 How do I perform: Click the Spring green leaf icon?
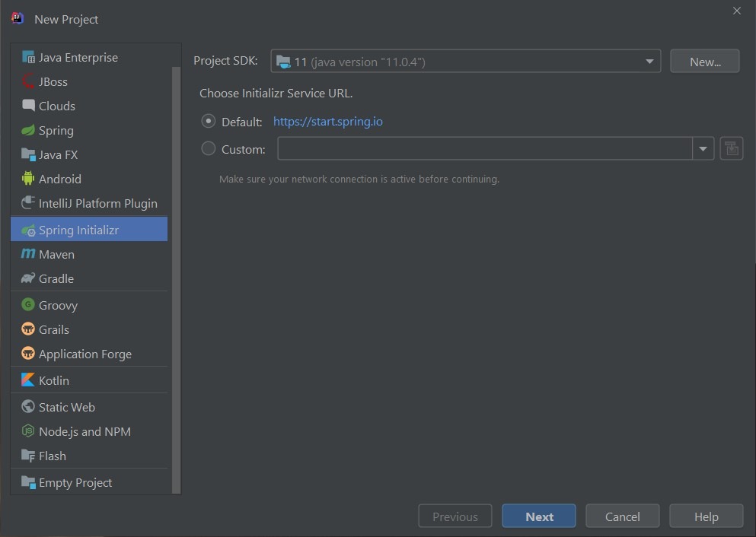click(28, 130)
